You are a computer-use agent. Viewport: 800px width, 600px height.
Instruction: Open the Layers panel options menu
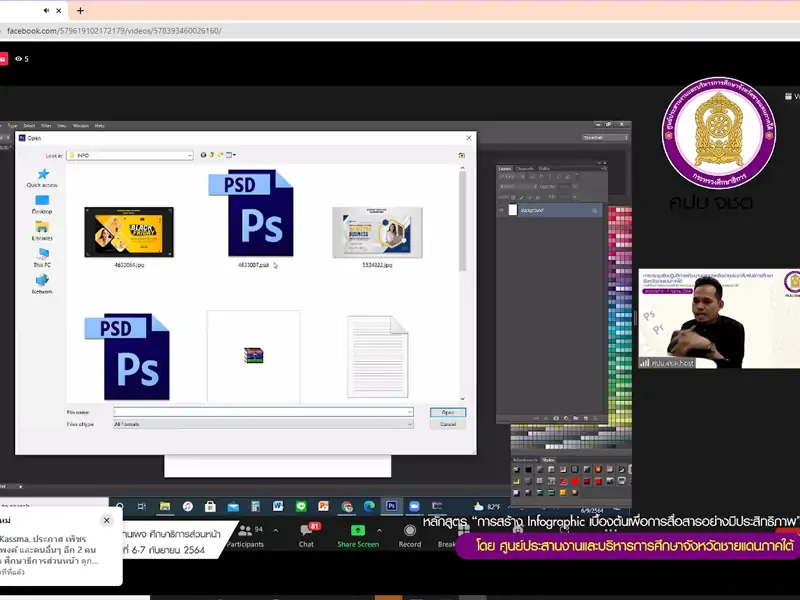pos(603,168)
